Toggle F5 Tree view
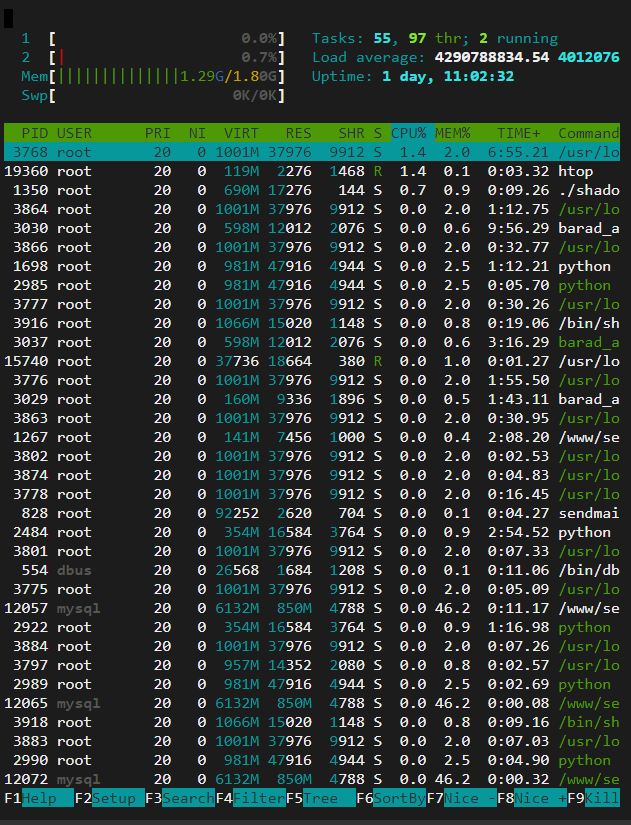Viewport: 631px width, 825px height. (x=323, y=798)
